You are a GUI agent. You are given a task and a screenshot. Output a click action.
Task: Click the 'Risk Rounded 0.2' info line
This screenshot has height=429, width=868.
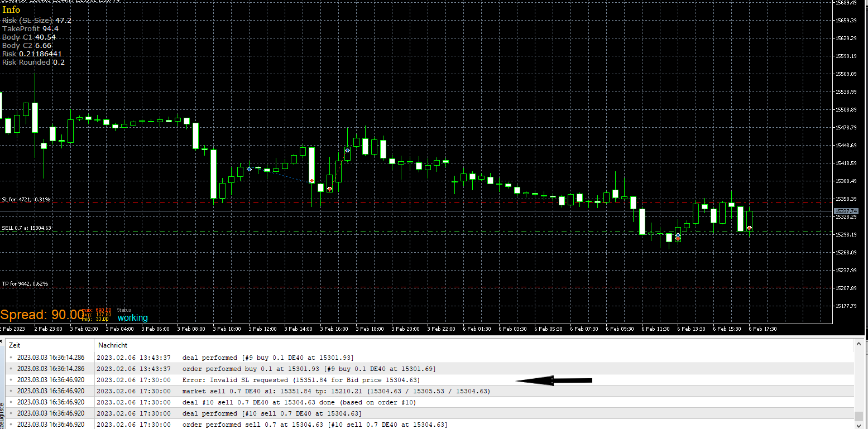33,62
